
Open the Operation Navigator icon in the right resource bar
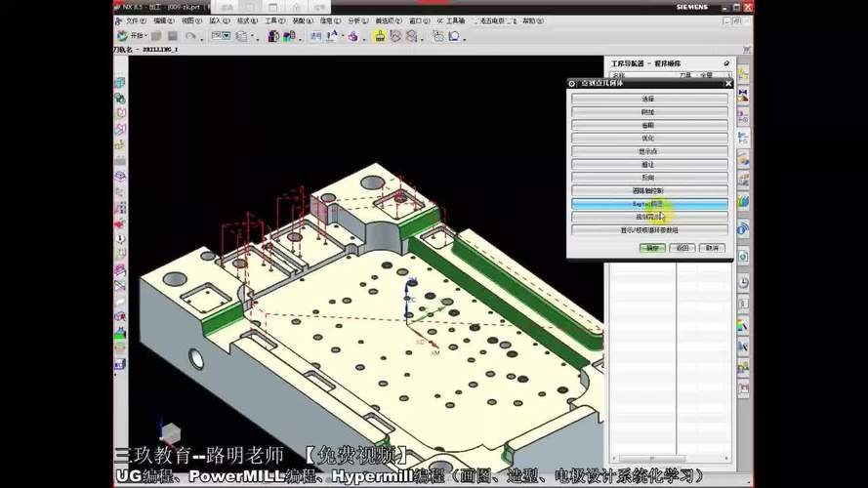click(743, 138)
